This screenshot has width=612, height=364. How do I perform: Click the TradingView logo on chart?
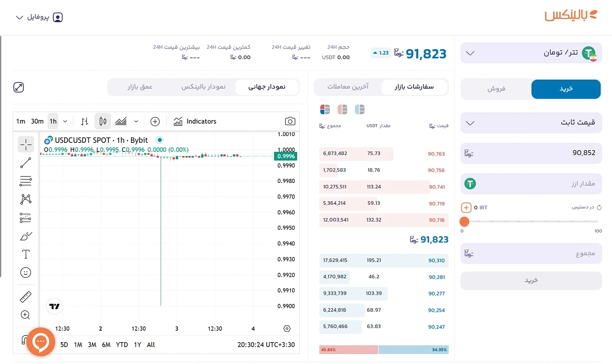coord(55,306)
